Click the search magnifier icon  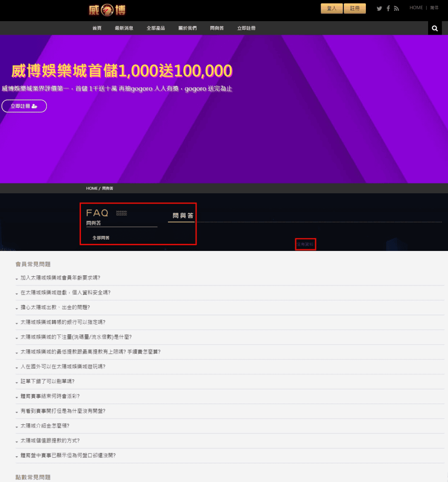(435, 28)
